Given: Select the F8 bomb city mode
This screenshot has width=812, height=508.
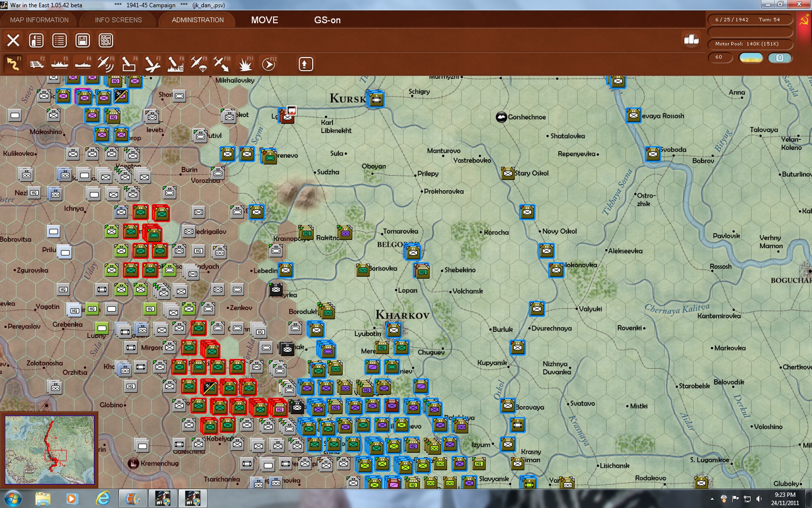Looking at the screenshot, I should pos(175,64).
